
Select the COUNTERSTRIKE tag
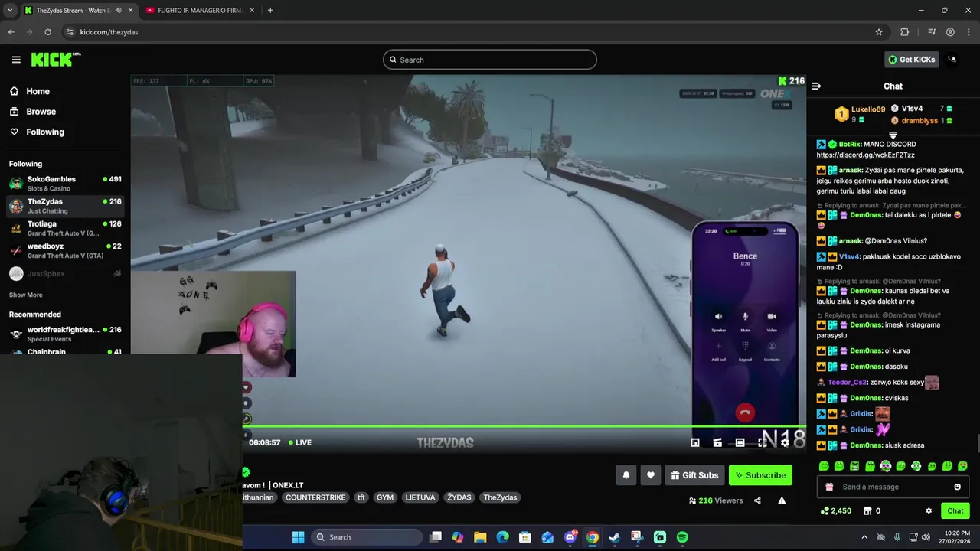click(315, 497)
